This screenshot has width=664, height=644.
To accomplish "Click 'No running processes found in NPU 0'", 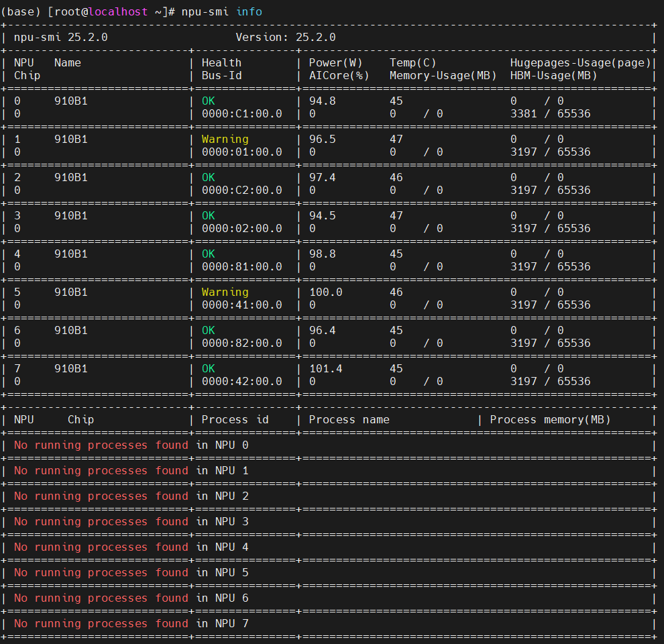I will pos(131,445).
